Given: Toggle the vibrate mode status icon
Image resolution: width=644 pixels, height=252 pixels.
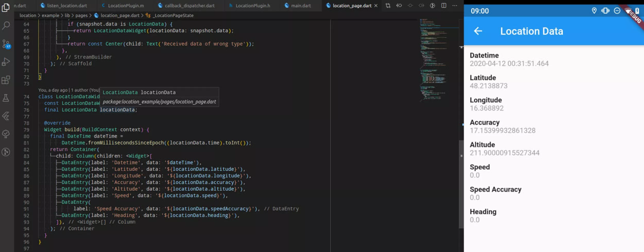Looking at the screenshot, I should point(606,11).
